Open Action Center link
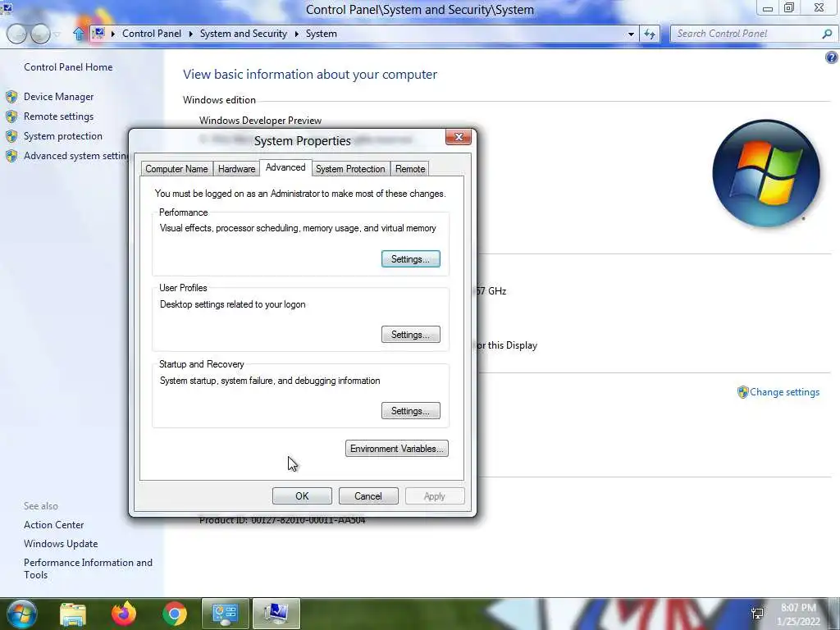840x630 pixels. tap(53, 525)
